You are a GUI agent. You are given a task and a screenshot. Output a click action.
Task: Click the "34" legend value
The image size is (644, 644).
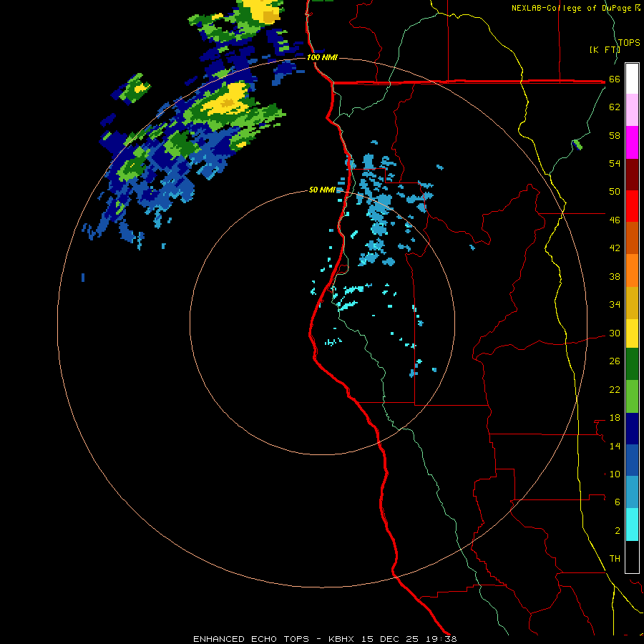(615, 305)
